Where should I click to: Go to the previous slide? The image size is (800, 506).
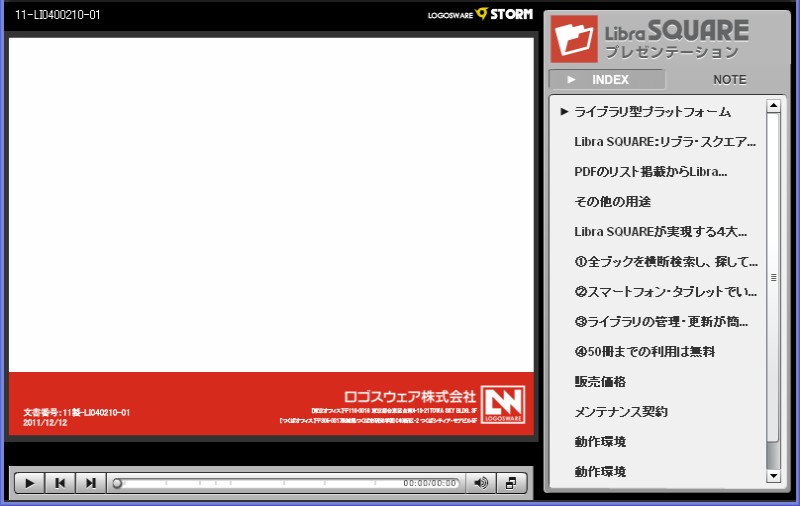pyautogui.click(x=60, y=483)
